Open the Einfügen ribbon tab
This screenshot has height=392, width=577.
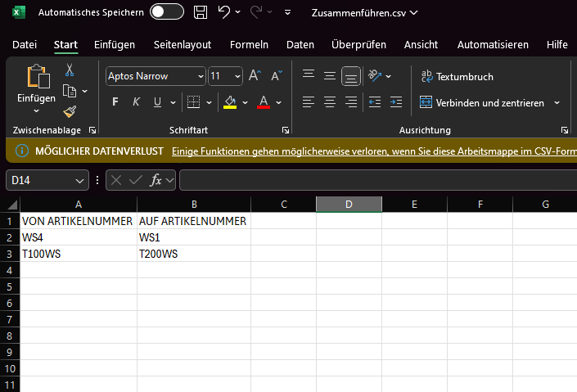click(115, 44)
